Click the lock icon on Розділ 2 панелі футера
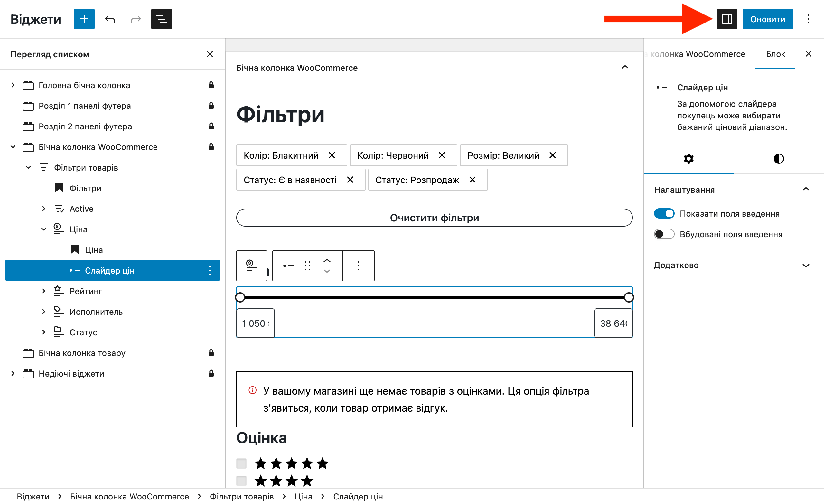This screenshot has height=504, width=824. (211, 126)
